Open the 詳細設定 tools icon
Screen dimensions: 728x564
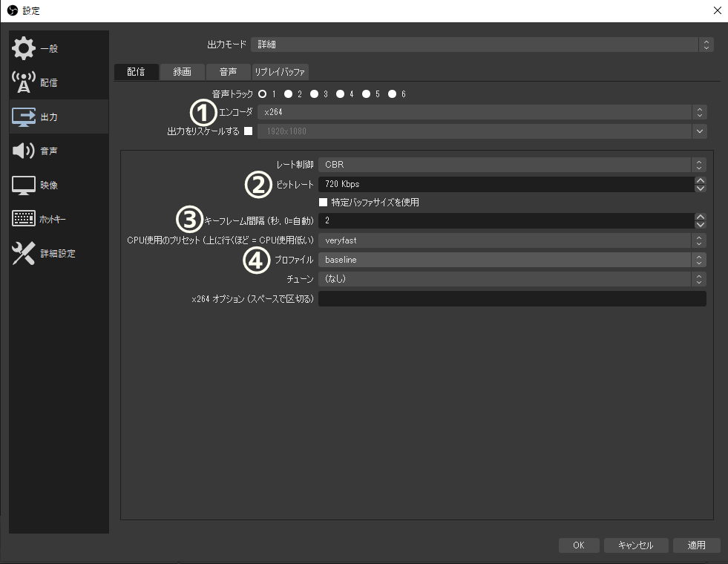24,253
